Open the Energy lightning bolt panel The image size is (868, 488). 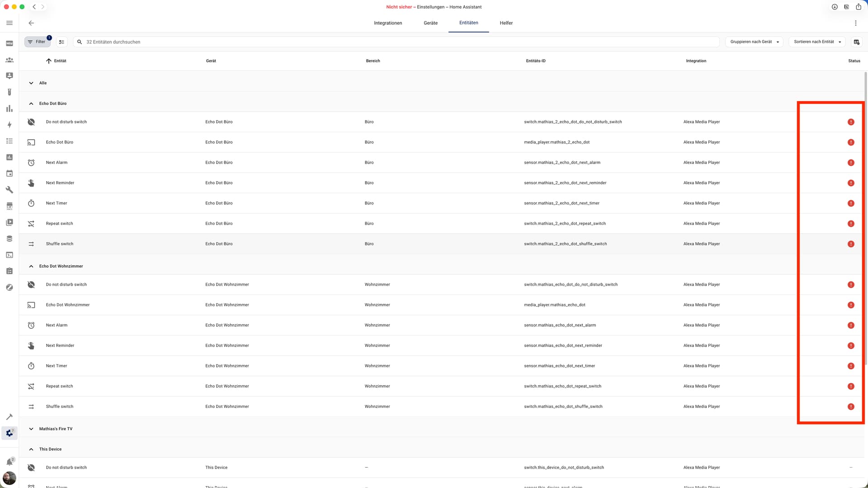point(9,125)
